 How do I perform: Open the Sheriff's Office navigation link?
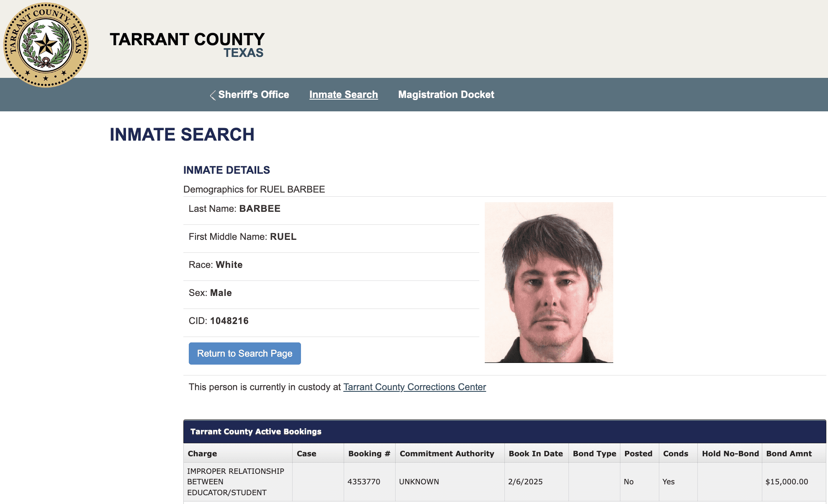[253, 95]
